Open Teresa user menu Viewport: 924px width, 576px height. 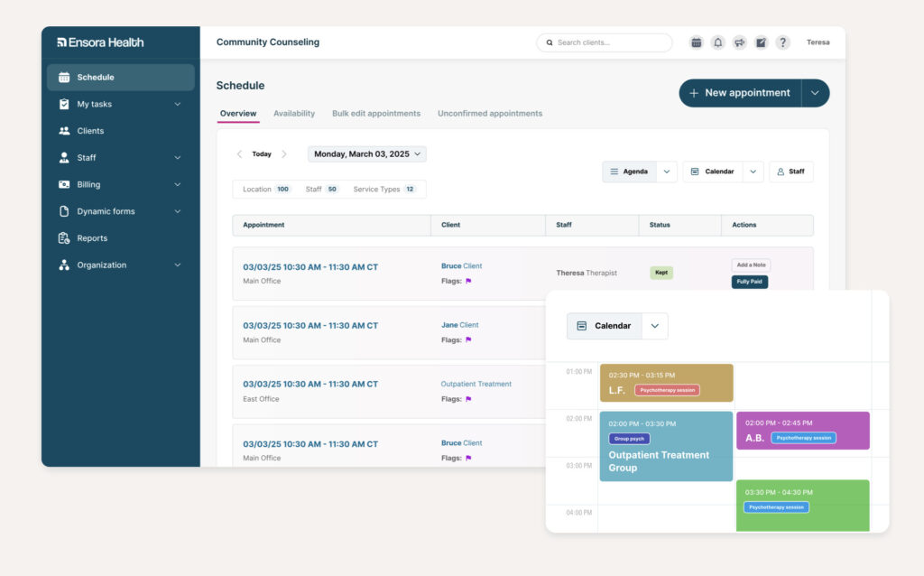point(818,42)
